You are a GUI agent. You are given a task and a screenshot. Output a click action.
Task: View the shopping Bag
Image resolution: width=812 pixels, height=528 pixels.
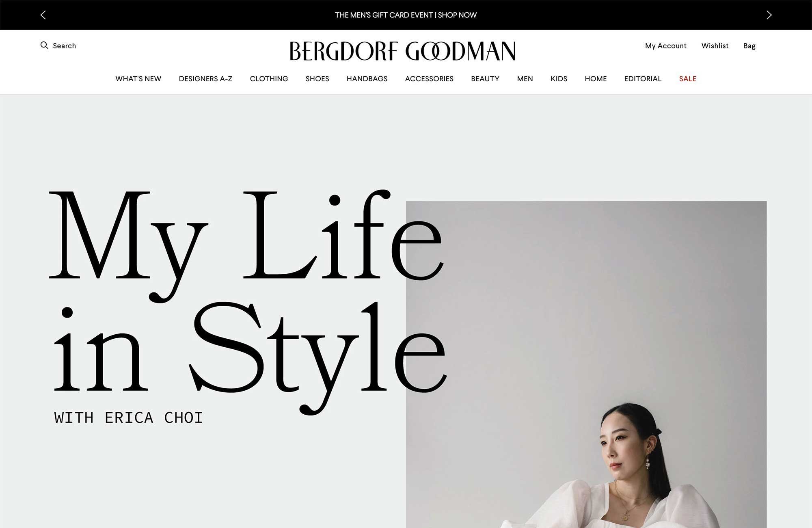coord(749,46)
